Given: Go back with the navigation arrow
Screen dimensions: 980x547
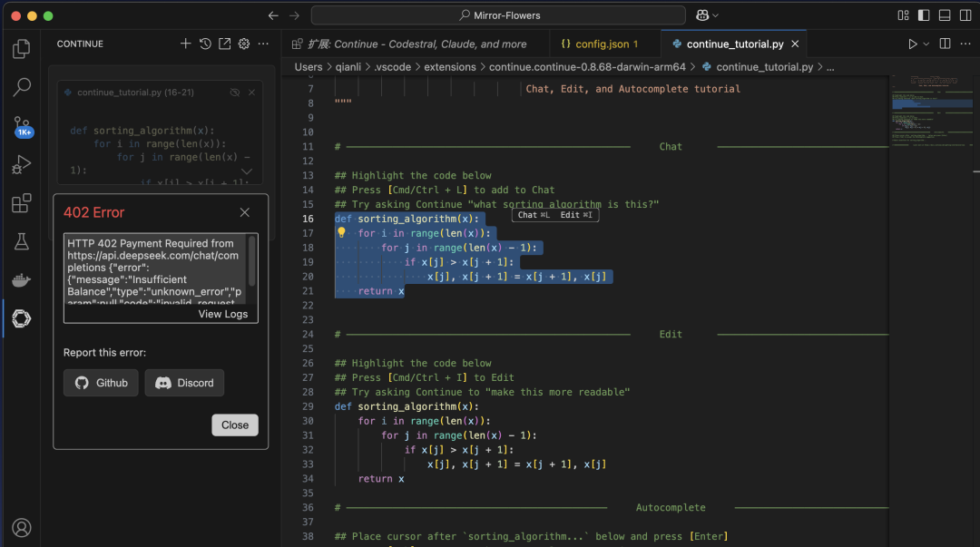Looking at the screenshot, I should coord(273,15).
